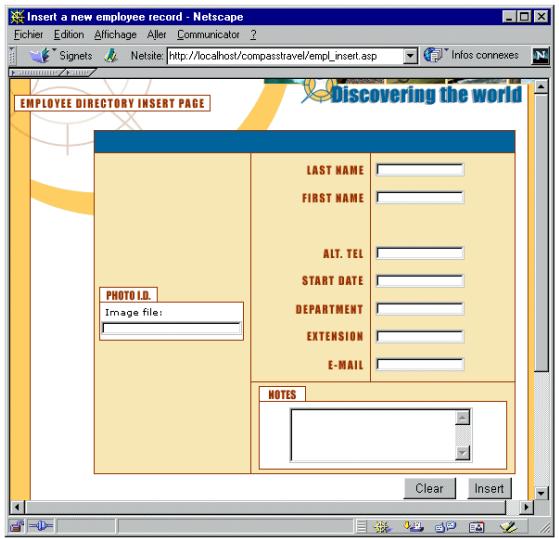Click the window resize grip in the status bar corner
The height and width of the screenshot is (539, 559).
click(x=545, y=528)
